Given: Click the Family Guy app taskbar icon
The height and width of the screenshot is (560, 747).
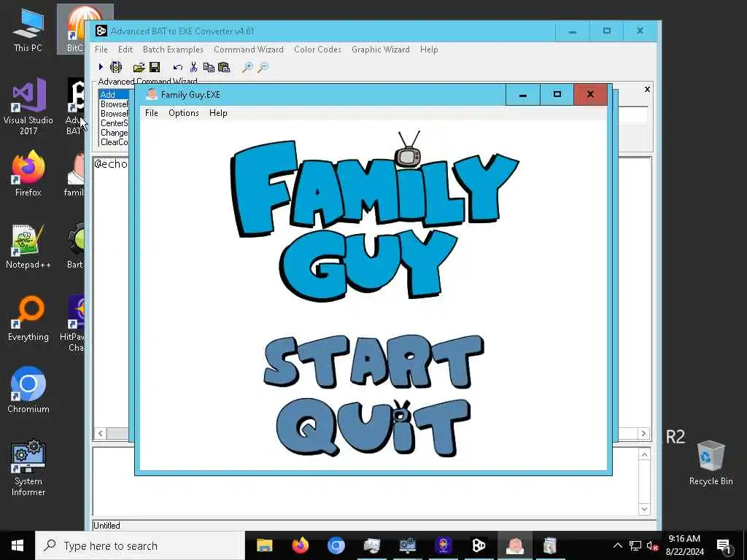Looking at the screenshot, I should pyautogui.click(x=514, y=545).
